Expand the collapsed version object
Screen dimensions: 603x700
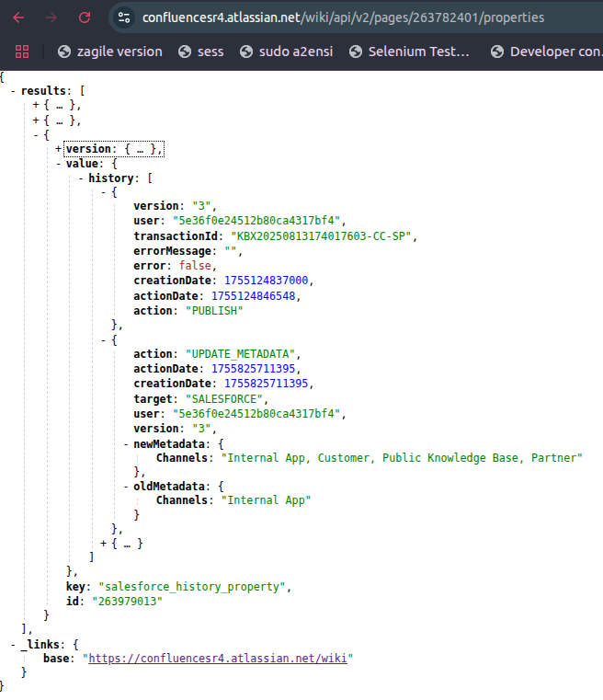[x=58, y=149]
